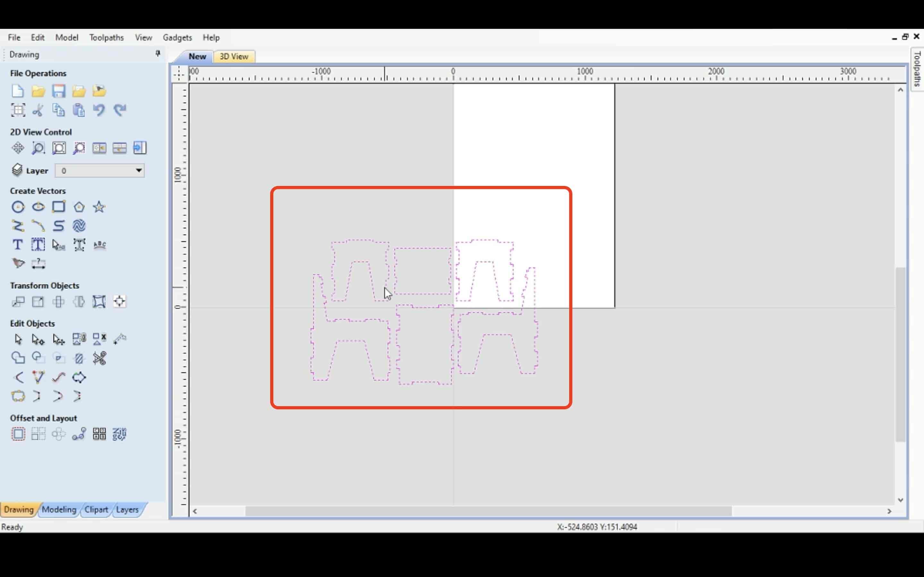The width and height of the screenshot is (924, 577).
Task: Expand the Transform Objects section
Action: click(x=45, y=285)
